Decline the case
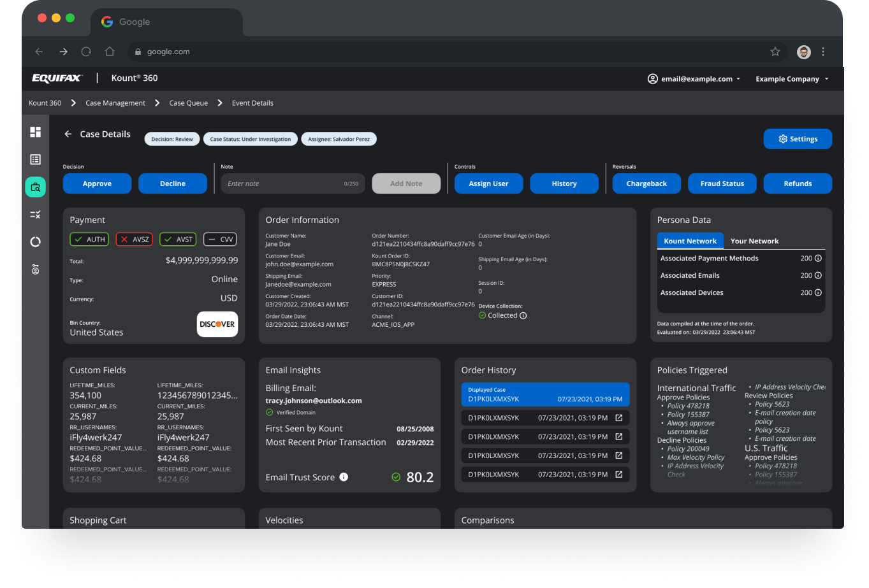 click(x=173, y=183)
